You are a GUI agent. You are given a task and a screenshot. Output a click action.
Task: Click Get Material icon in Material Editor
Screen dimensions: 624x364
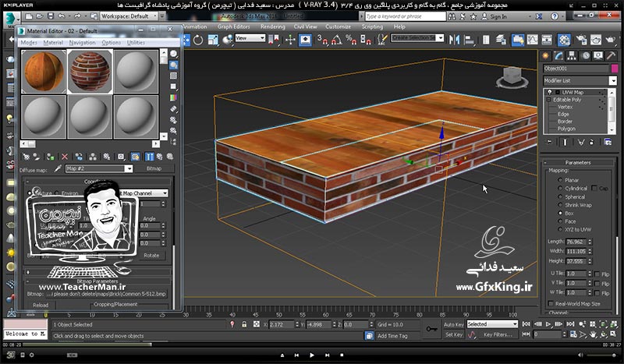26,157
